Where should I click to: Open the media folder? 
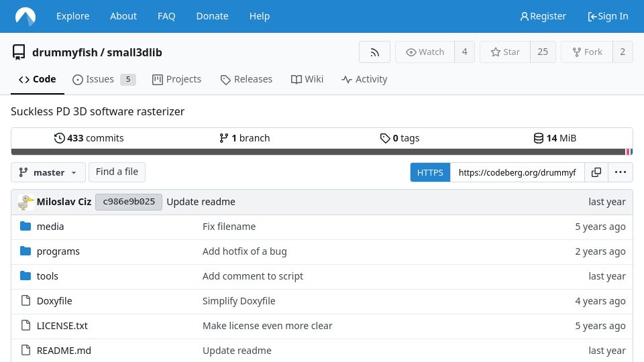click(50, 226)
